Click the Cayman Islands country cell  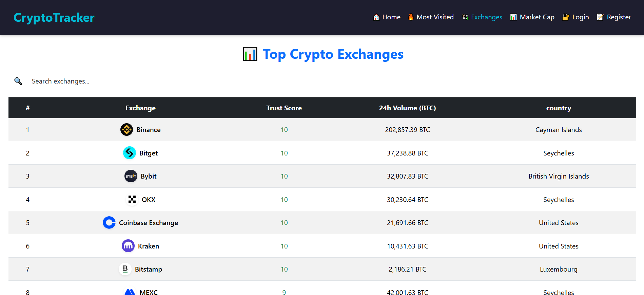(x=559, y=130)
